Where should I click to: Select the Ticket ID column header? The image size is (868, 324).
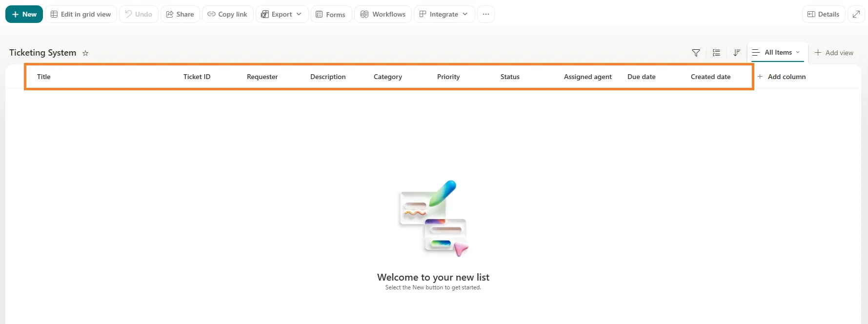pyautogui.click(x=197, y=77)
